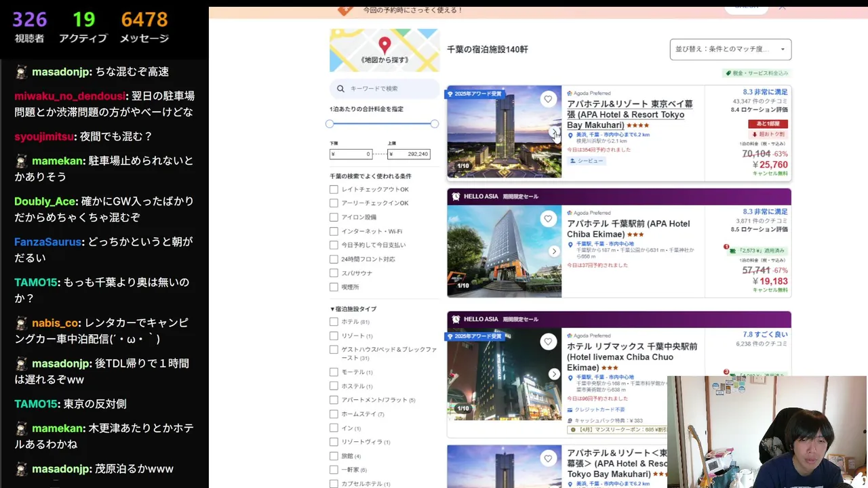Screen dimensions: 868x488
Task: Tick カプセルホテル (1) checkbox
Action: [334, 484]
